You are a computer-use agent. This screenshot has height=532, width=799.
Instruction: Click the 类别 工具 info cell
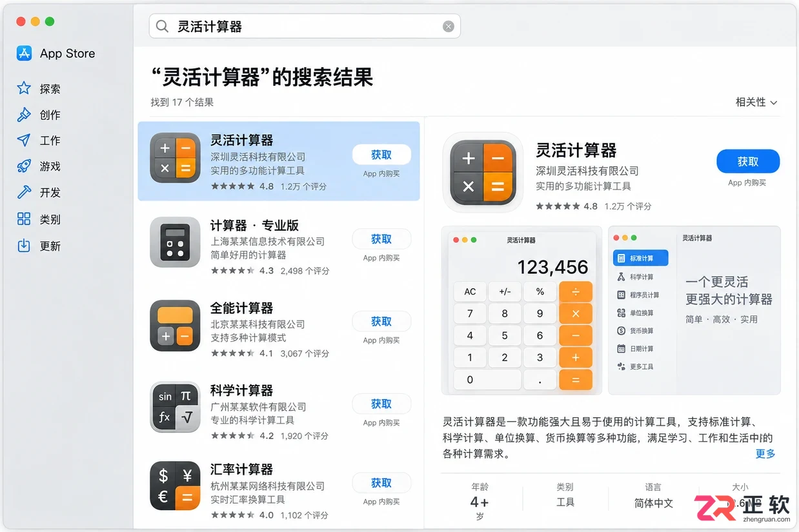point(565,495)
